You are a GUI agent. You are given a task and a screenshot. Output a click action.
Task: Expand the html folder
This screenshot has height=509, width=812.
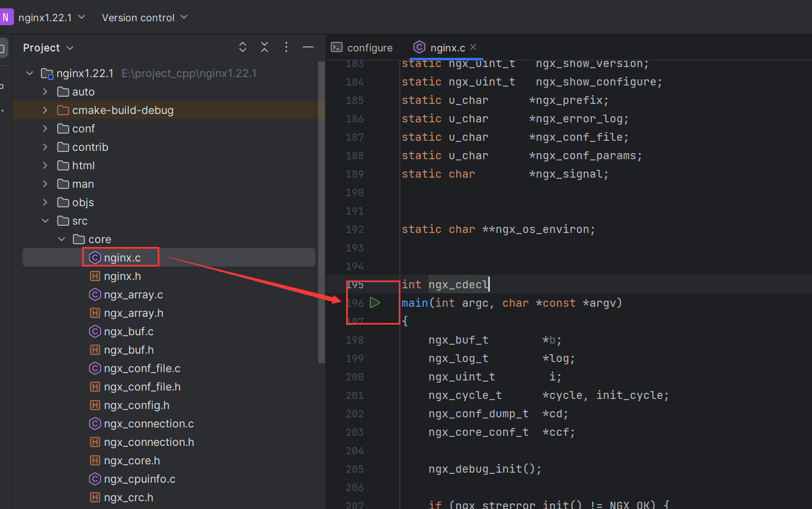click(45, 165)
